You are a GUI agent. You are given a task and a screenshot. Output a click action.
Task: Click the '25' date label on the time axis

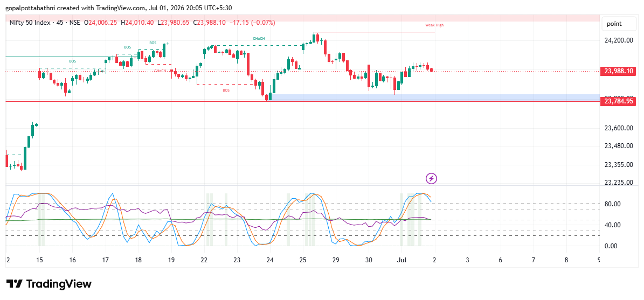pos(303,260)
